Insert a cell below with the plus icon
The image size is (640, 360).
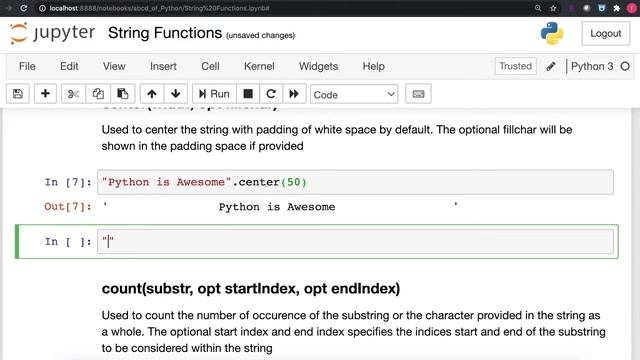pos(45,94)
